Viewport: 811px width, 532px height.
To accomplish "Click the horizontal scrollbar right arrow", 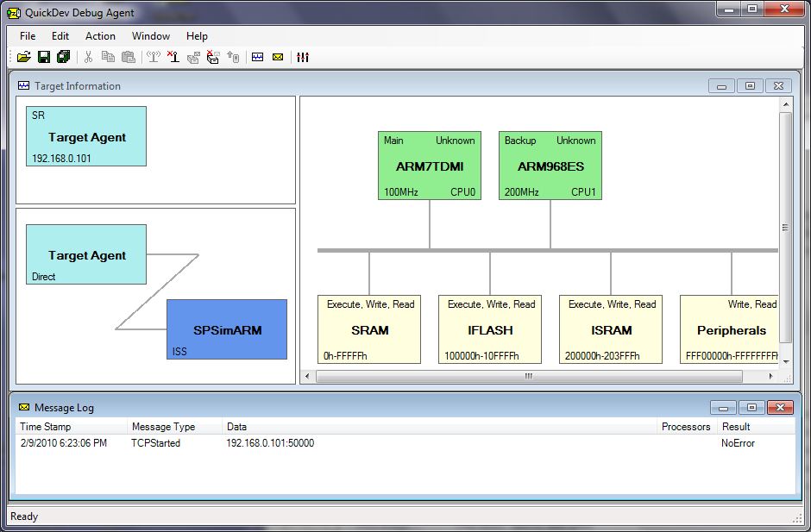I will (x=771, y=377).
